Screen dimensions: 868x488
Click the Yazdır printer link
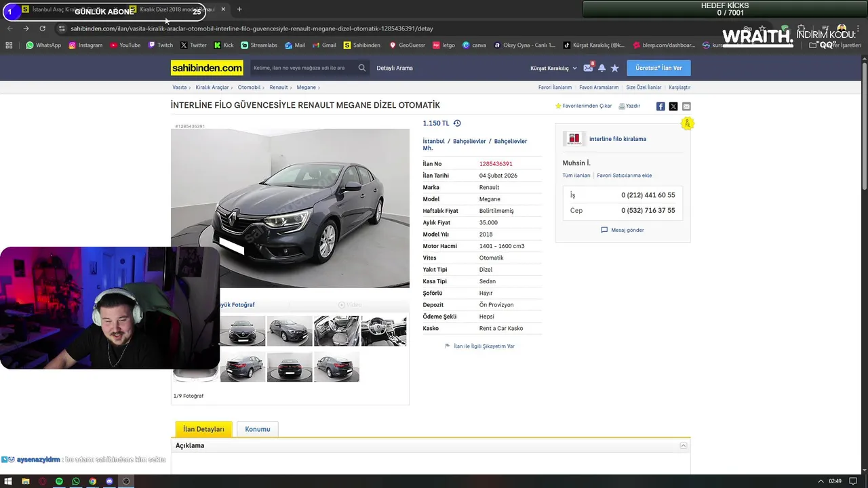tap(629, 106)
